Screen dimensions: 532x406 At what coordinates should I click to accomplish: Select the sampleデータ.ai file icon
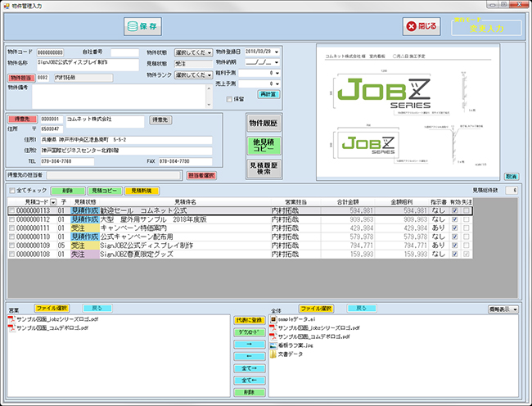point(273,319)
